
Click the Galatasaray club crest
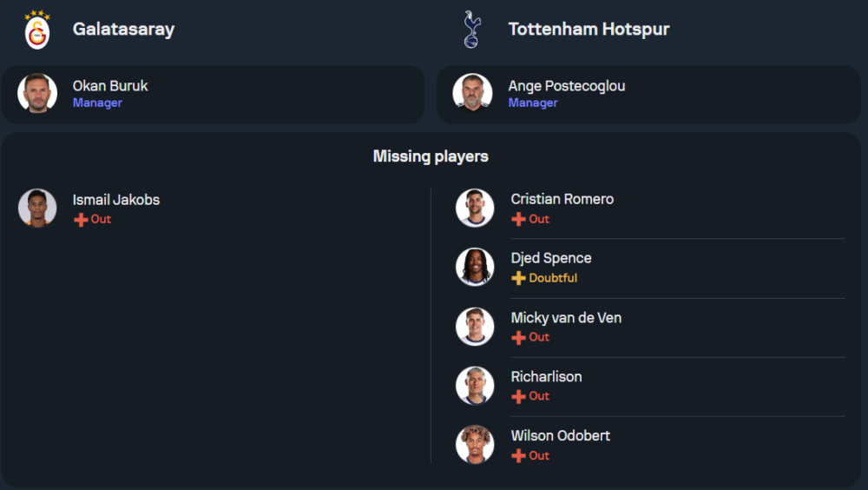point(37,30)
